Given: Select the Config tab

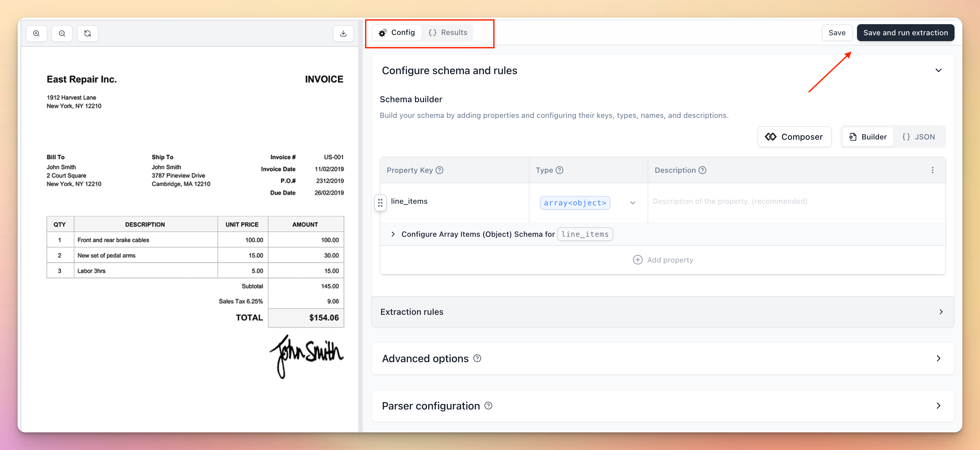Looking at the screenshot, I should point(396,33).
